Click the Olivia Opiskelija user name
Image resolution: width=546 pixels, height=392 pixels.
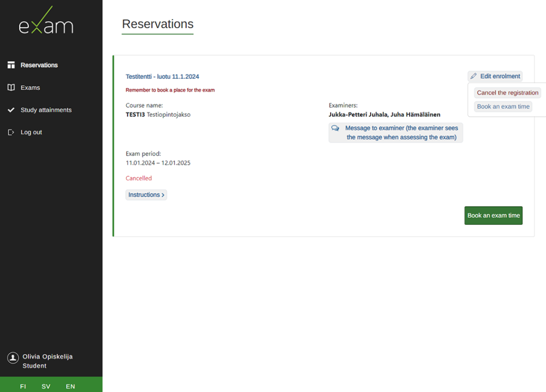[47, 356]
